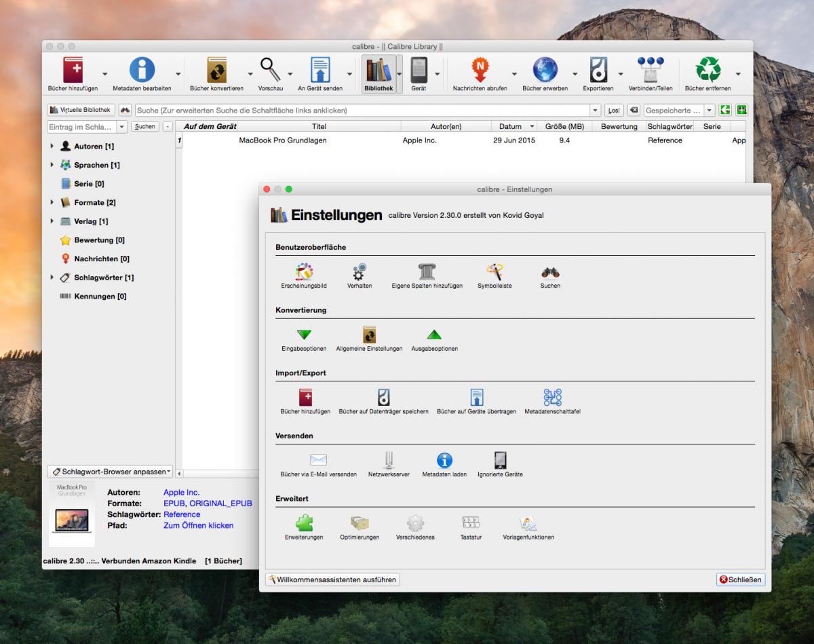Click the Exportieren toolbar icon
This screenshot has height=644, width=814.
point(598,70)
